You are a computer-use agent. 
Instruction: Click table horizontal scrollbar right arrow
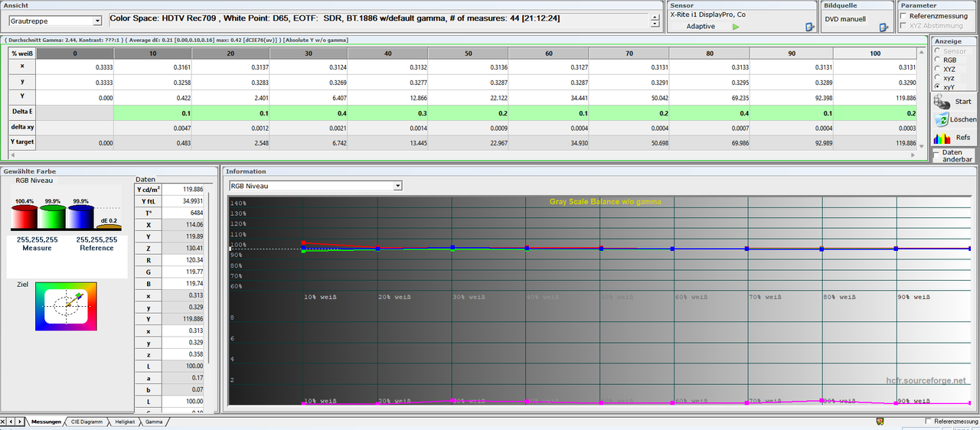point(913,155)
